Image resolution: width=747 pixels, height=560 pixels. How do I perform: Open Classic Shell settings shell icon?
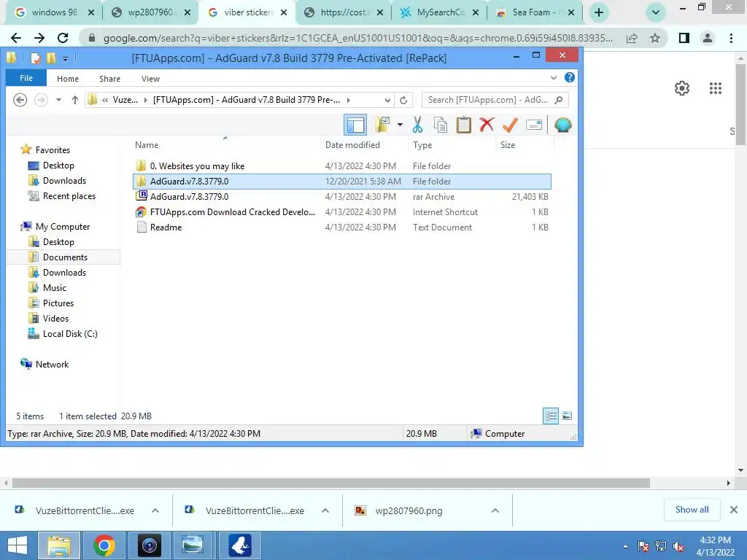pyautogui.click(x=562, y=125)
